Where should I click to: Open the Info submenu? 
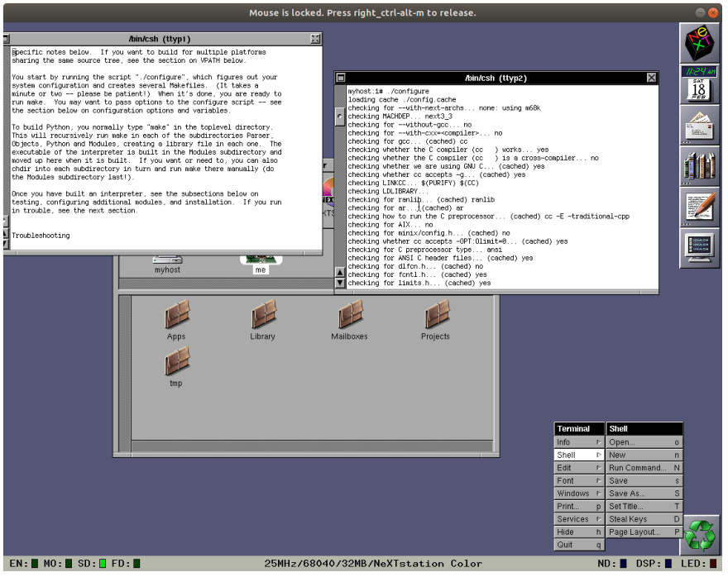coord(579,442)
